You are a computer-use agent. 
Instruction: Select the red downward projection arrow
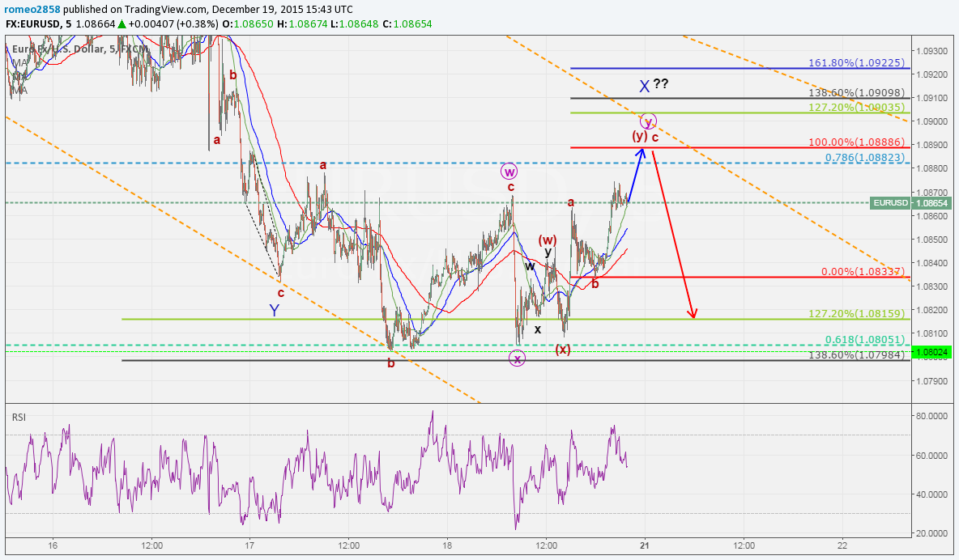pyautogui.click(x=673, y=235)
